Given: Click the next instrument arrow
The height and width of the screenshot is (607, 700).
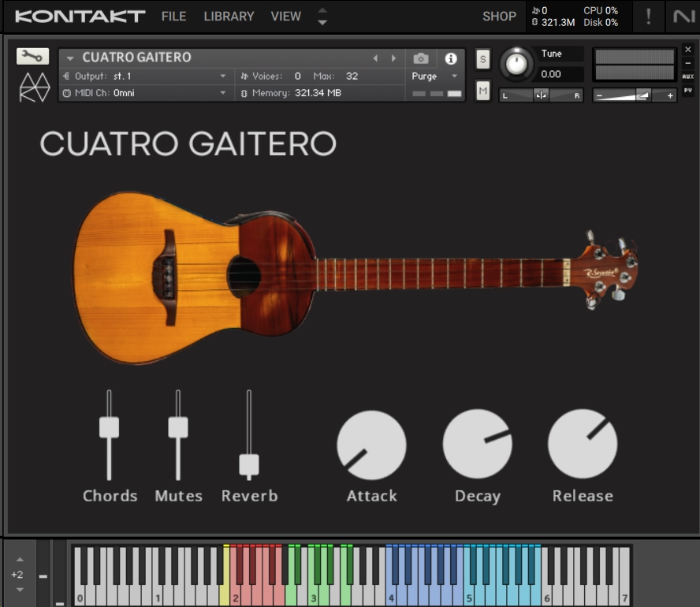Looking at the screenshot, I should point(394,57).
